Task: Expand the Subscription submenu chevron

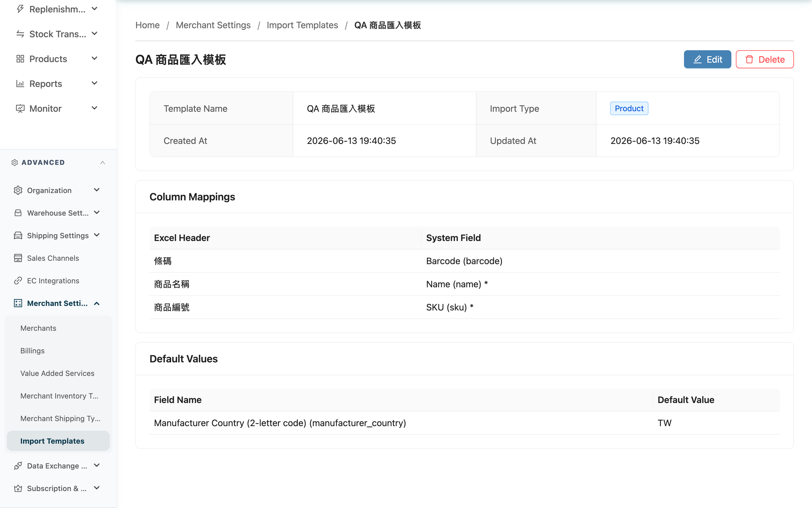Action: (x=97, y=488)
